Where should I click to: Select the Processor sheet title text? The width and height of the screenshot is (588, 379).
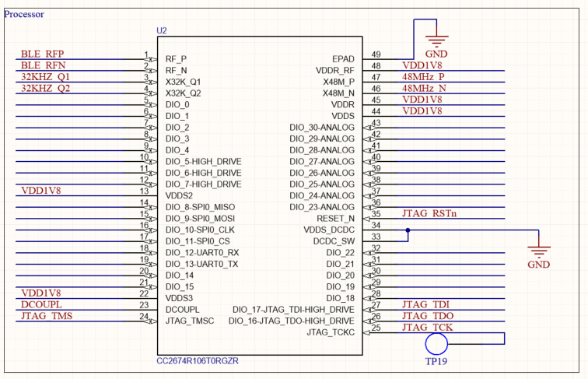pos(24,14)
